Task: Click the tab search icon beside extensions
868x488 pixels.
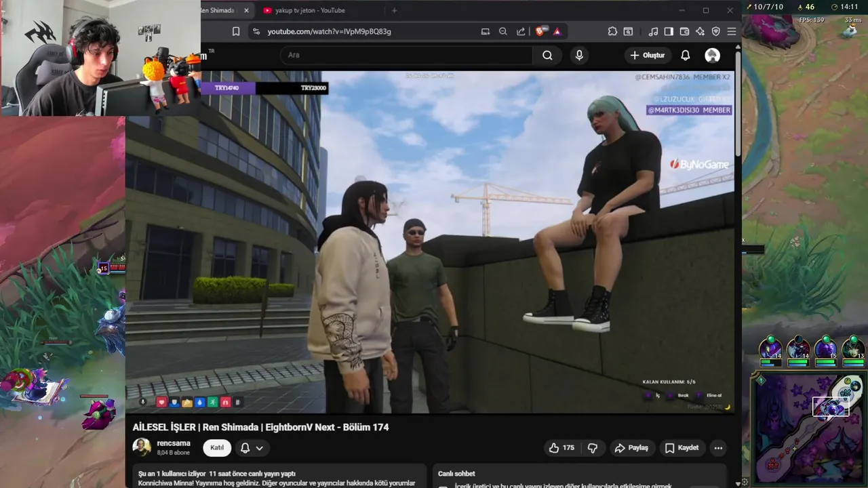Action: (629, 31)
